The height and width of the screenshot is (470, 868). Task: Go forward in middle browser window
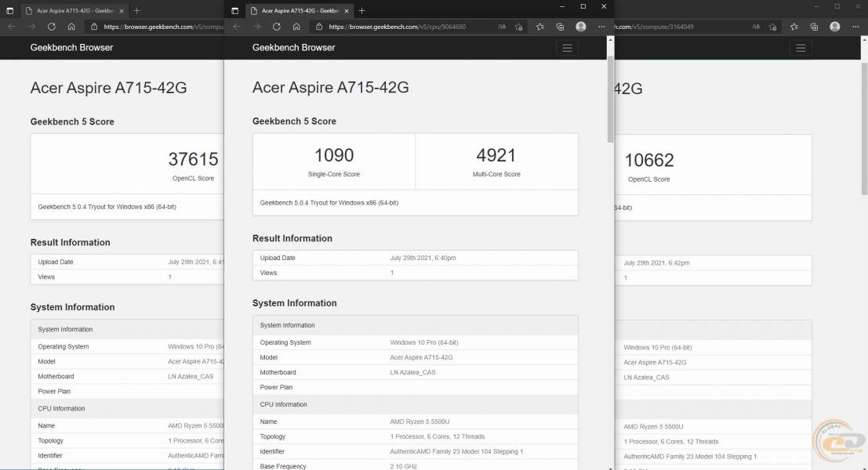(x=257, y=27)
